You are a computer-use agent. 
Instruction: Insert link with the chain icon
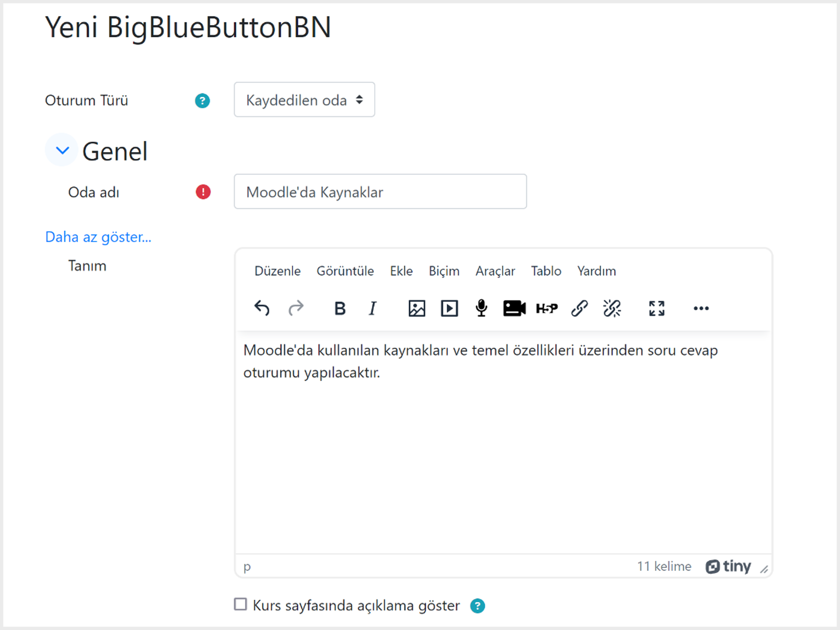click(x=579, y=308)
